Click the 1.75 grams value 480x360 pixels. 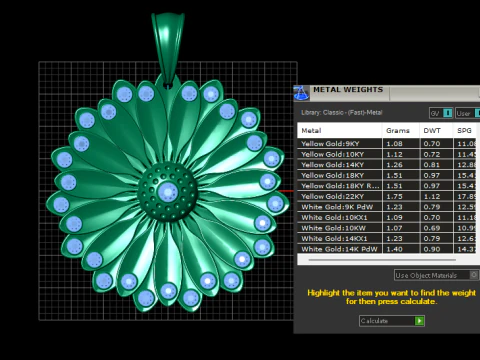(394, 196)
